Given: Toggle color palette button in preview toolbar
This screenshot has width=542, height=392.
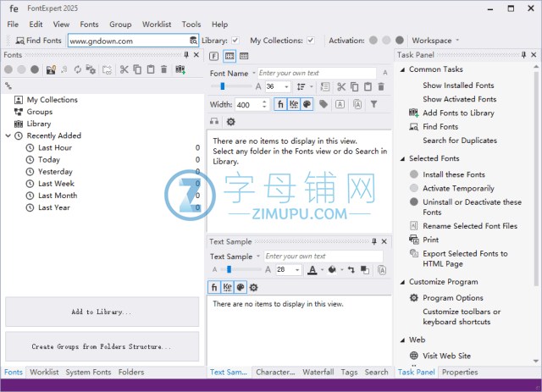Looking at the screenshot, I should click(307, 104).
